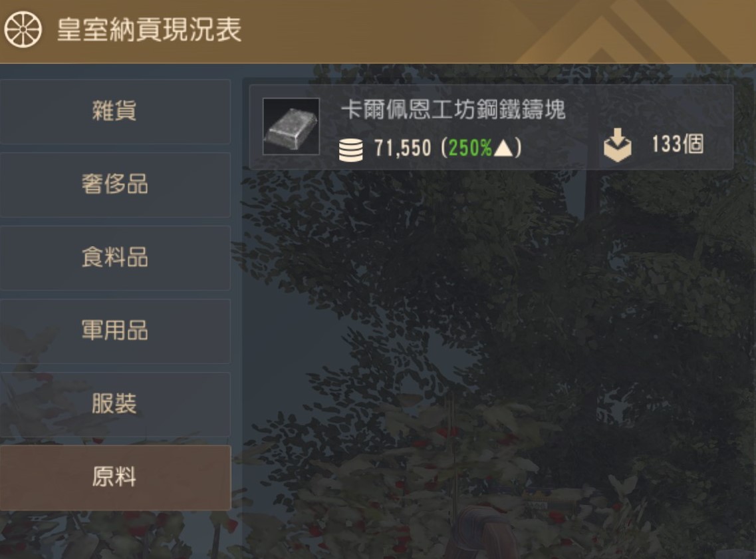Click the white up-triangle price indicator
This screenshot has width=756, height=559.
[503, 148]
